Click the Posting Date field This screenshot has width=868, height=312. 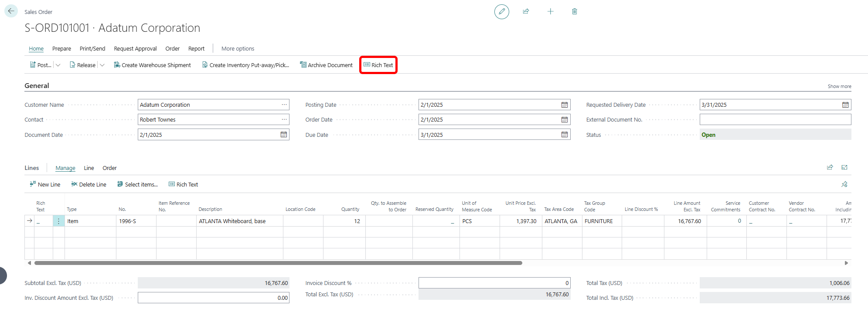click(x=494, y=105)
